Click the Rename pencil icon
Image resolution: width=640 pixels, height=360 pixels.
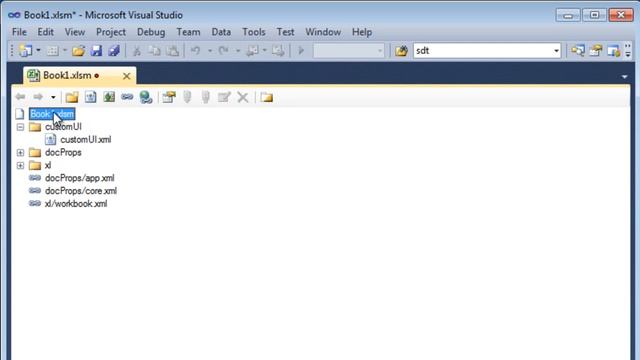coord(224,97)
